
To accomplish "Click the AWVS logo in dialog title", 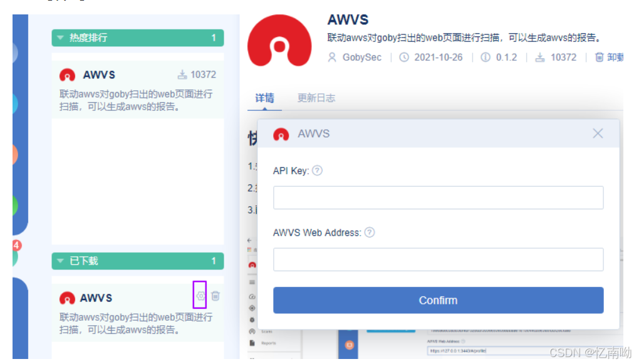I will (281, 134).
